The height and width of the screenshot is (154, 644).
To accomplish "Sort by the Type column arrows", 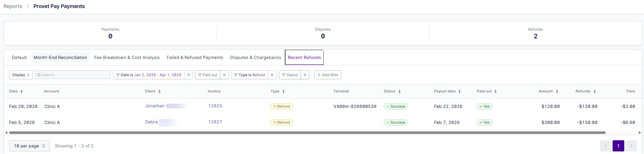I will [x=283, y=91].
